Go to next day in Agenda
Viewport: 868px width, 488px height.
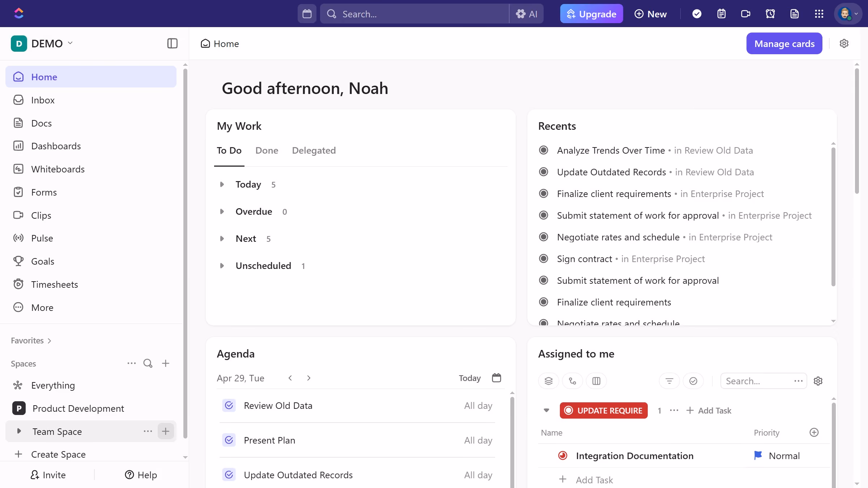[x=309, y=378]
